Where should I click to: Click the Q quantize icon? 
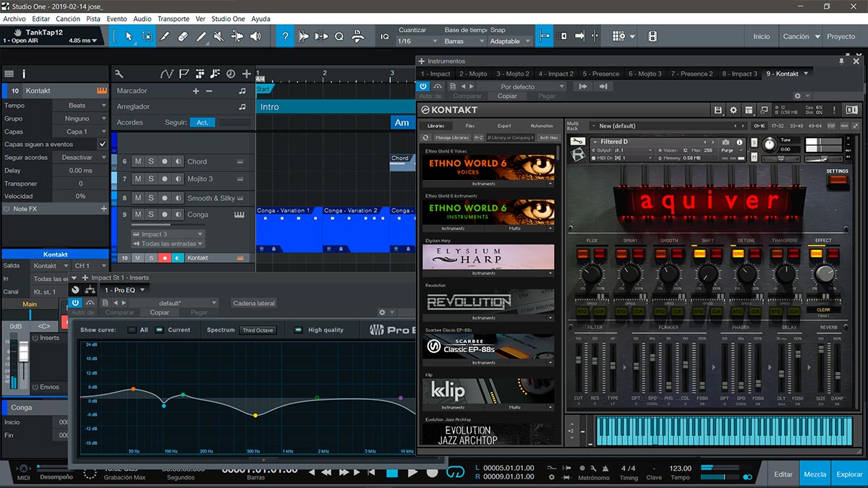(x=339, y=36)
